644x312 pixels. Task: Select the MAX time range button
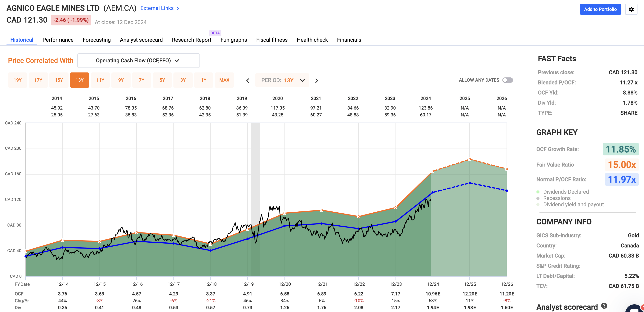(224, 80)
